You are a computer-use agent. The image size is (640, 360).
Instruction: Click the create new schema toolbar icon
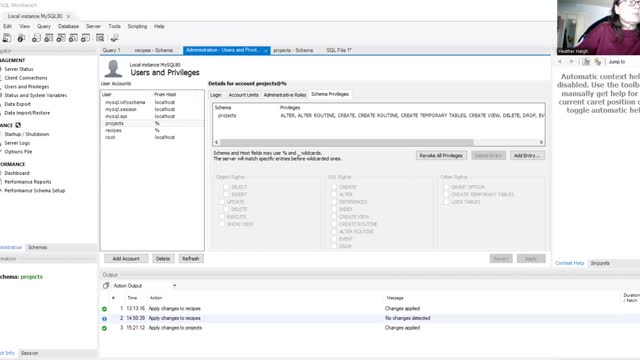click(36, 38)
